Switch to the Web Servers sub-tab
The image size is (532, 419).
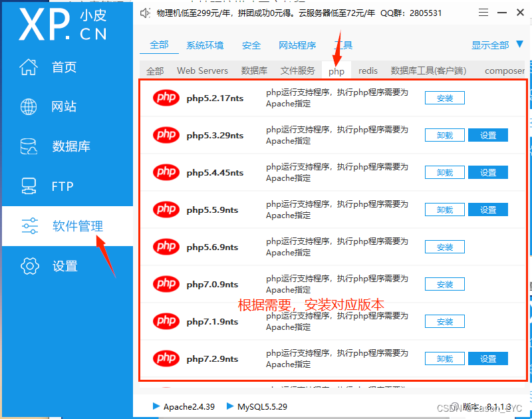coord(202,70)
